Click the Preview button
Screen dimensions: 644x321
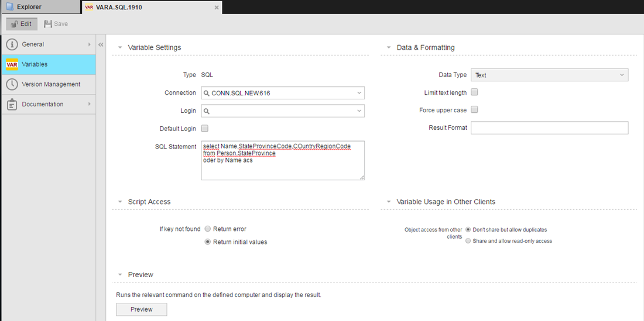(142, 309)
